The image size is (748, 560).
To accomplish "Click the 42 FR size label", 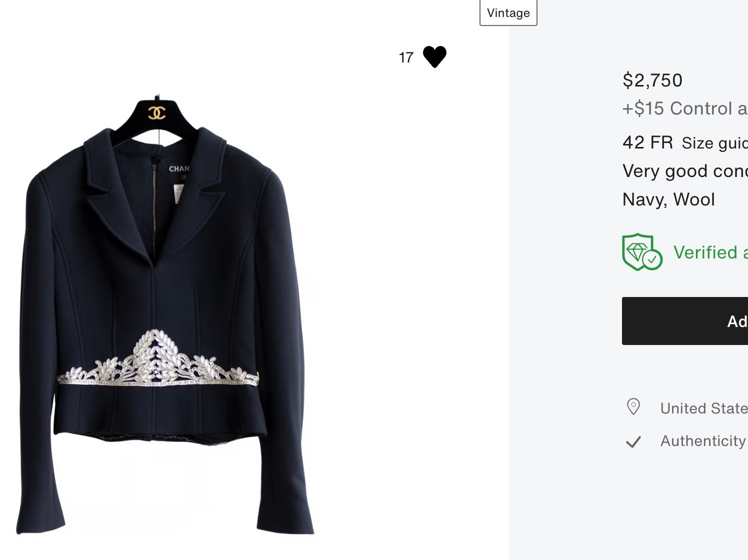I will (647, 142).
